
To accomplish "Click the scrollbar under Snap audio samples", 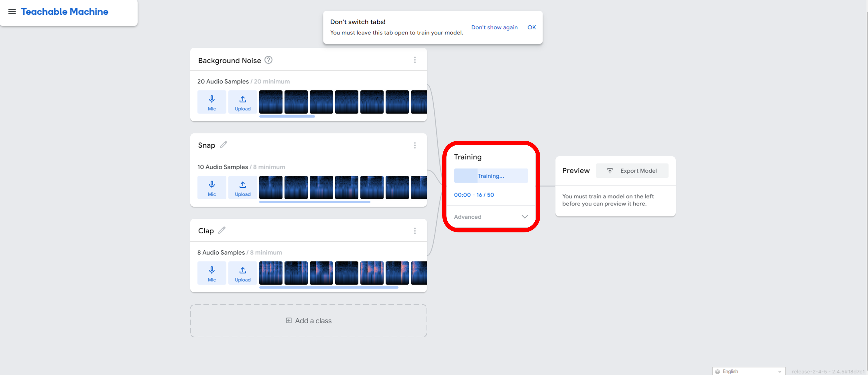I will coord(314,202).
